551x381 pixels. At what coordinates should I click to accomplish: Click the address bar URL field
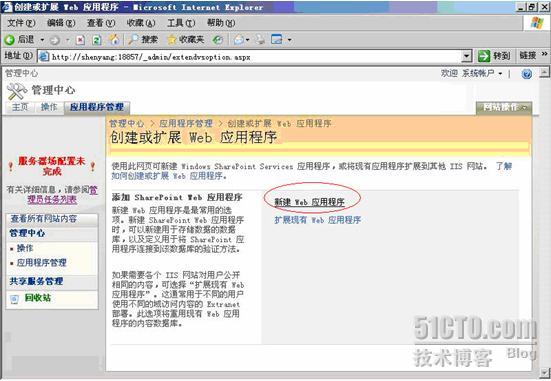pos(249,57)
